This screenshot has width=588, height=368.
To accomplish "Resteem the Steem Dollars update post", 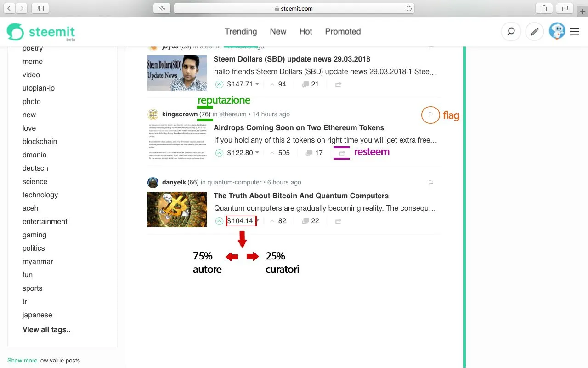I will (x=339, y=85).
